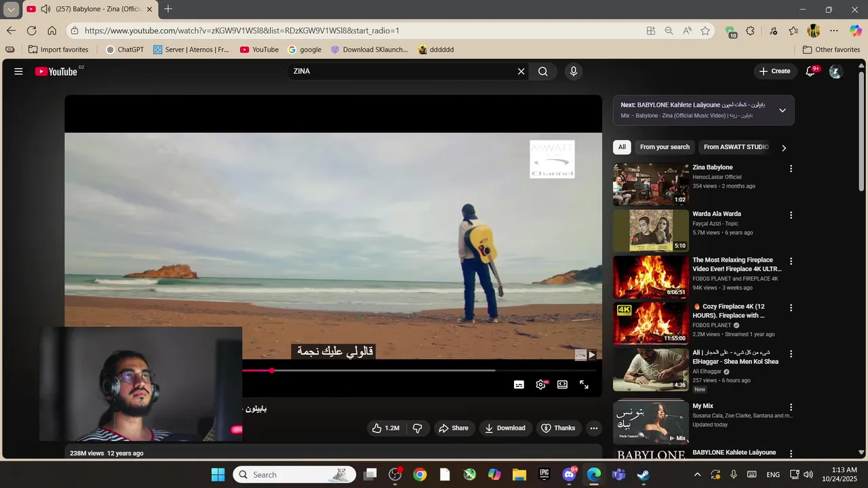Screen dimensions: 868x488
Task: Open Discord from the Windows taskbar
Action: tap(569, 474)
